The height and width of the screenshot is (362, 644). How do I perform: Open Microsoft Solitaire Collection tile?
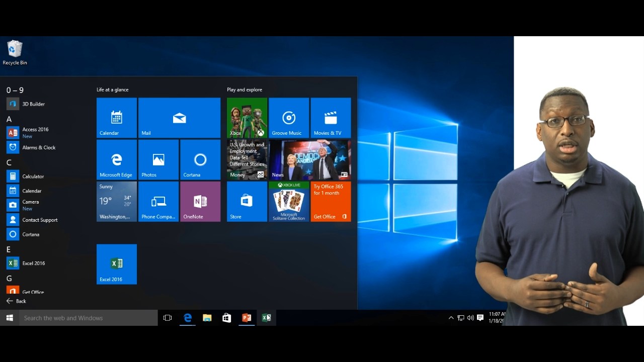(289, 201)
